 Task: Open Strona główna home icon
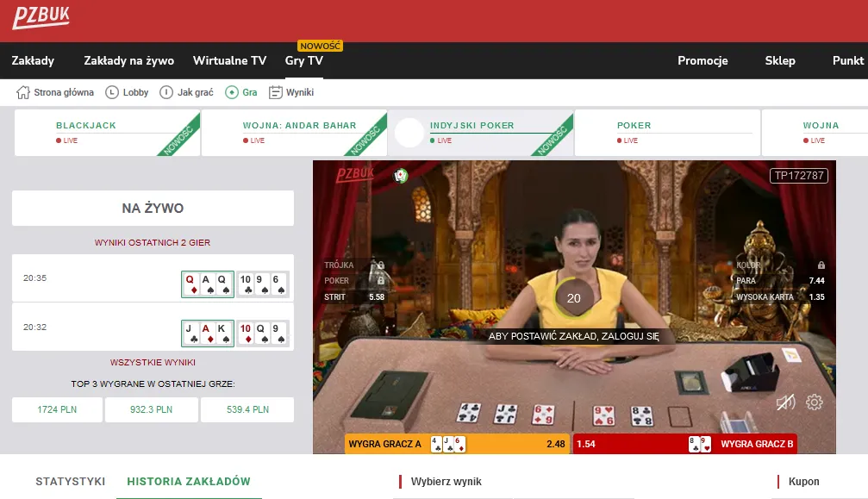(22, 92)
